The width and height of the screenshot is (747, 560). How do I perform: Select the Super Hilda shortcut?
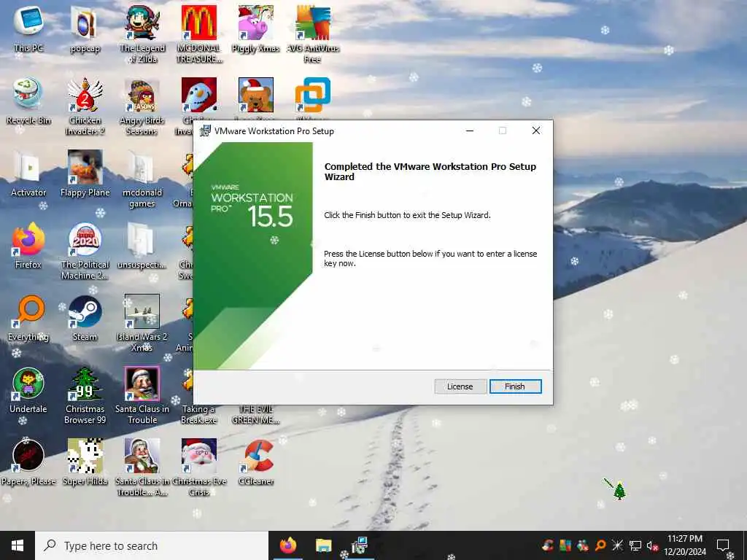[x=85, y=462]
